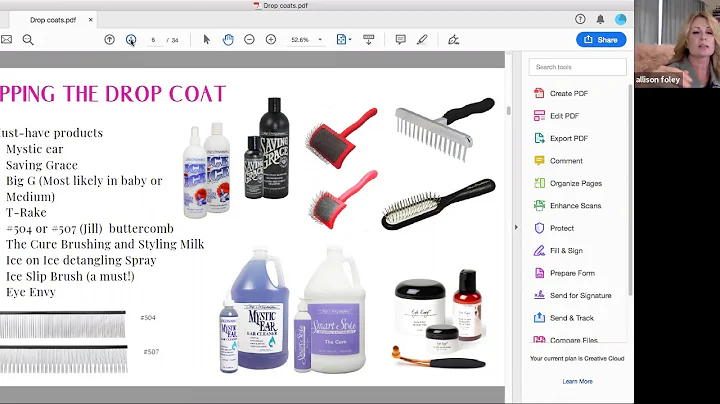Close the Drop coats.pdf tab
Viewport: 720px width, 404px height.
point(90,20)
